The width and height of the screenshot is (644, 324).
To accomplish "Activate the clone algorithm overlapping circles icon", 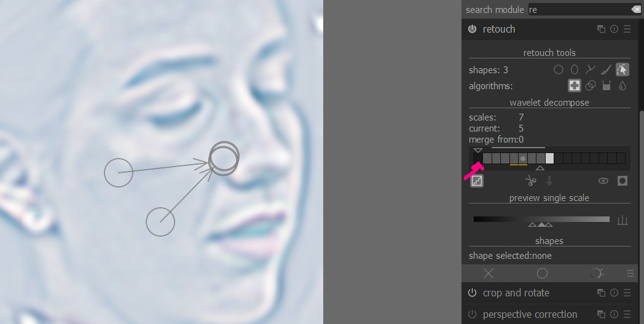I will pyautogui.click(x=590, y=85).
